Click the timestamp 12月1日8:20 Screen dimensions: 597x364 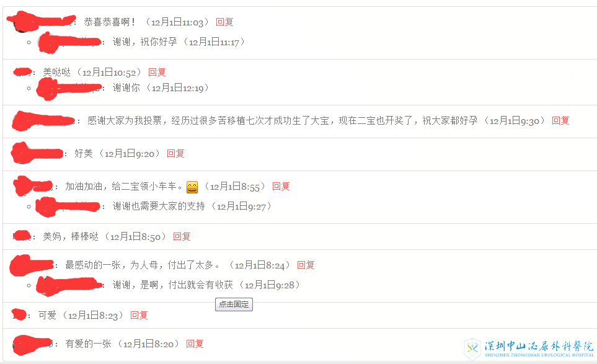[x=149, y=344]
